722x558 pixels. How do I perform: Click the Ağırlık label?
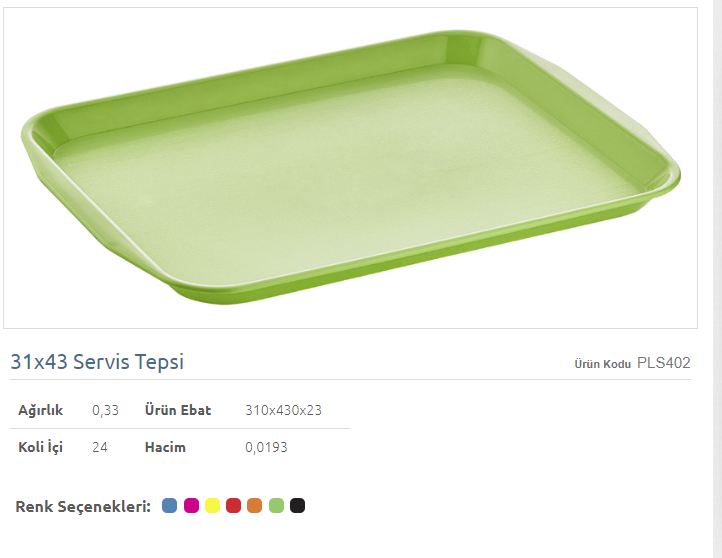coord(41,410)
